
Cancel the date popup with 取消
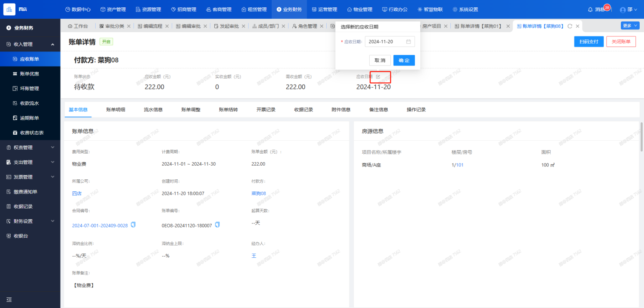380,60
